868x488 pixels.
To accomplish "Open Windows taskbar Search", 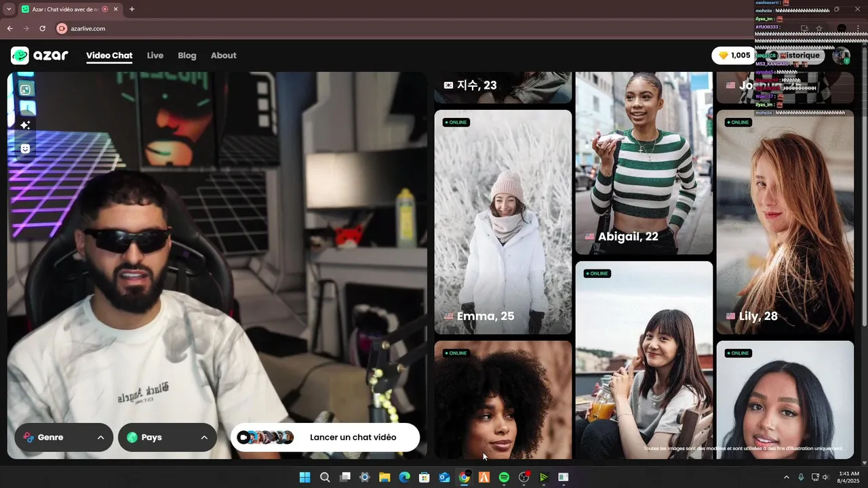I will [x=325, y=477].
